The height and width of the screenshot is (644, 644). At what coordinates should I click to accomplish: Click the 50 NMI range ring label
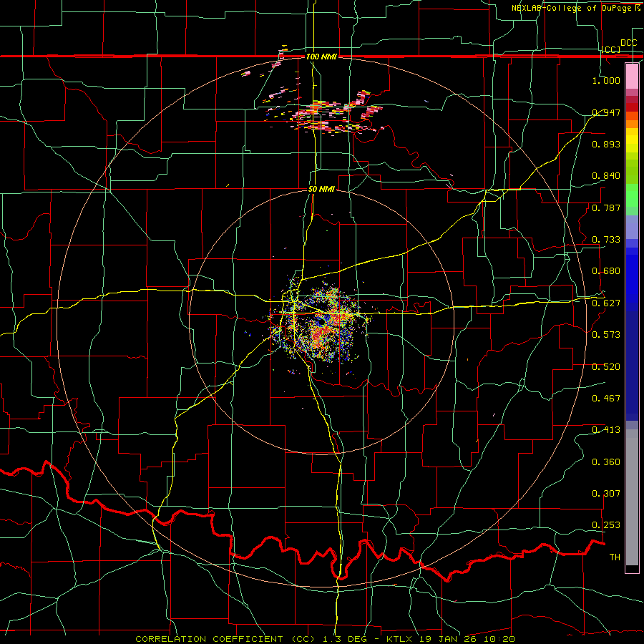[321, 189]
